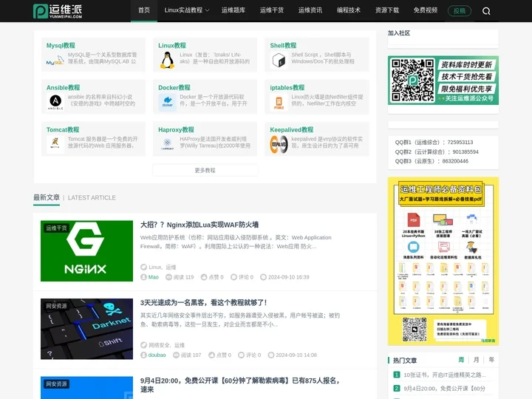
Task: Open the 运维题库 menu item
Action: [x=233, y=10]
